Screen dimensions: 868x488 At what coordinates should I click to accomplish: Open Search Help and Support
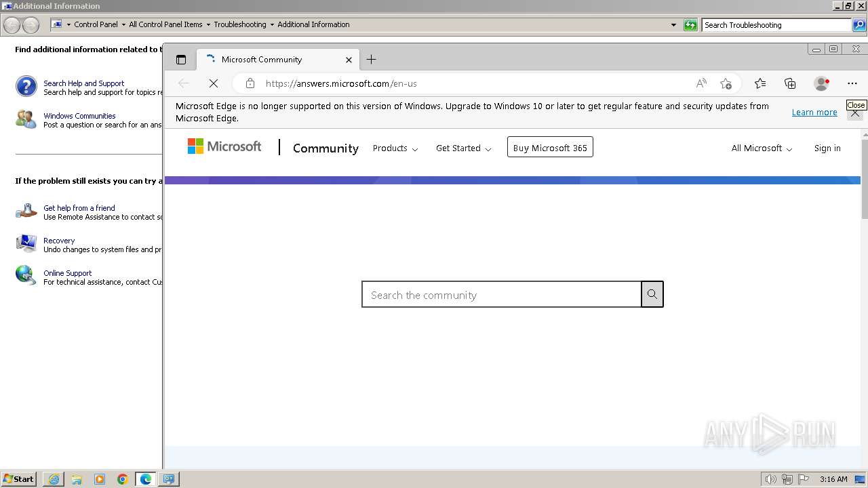tap(84, 83)
